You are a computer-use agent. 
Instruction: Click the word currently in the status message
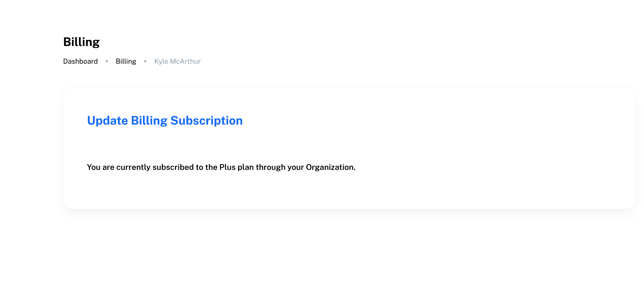[133, 167]
